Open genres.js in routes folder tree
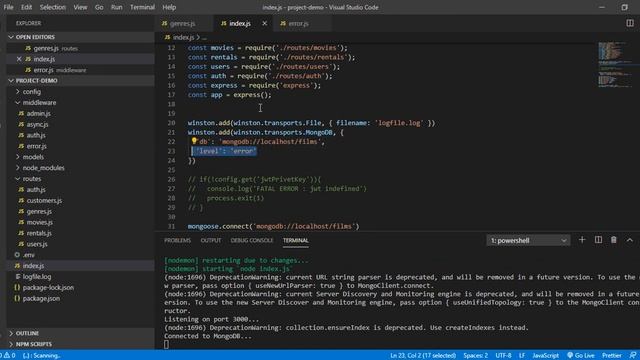Screen dimensions: 640x360 [x=80, y=211]
